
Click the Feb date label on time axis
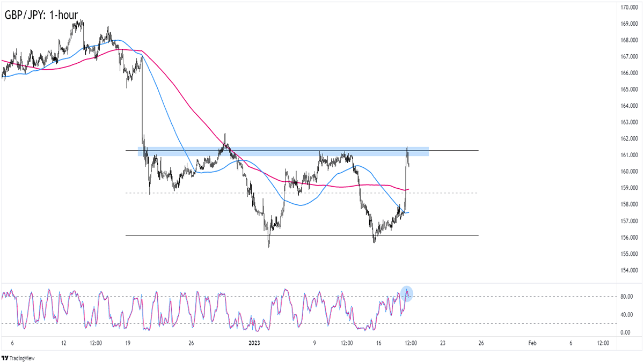[532, 343]
